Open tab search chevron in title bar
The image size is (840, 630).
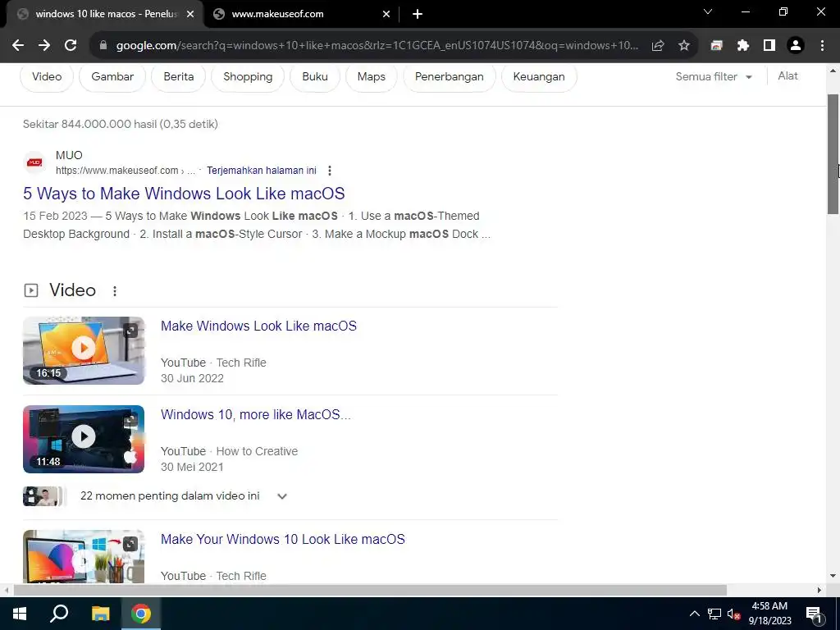(x=708, y=11)
